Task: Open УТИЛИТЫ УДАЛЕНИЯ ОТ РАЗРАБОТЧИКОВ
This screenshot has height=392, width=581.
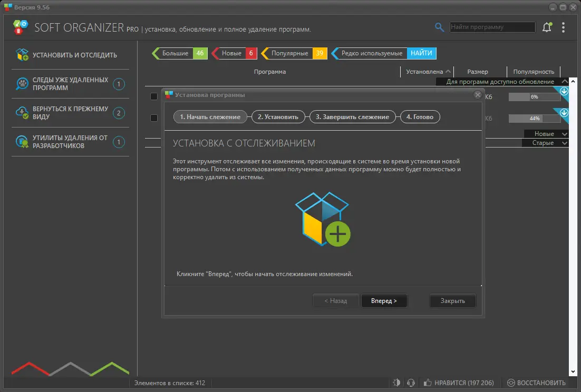Action: [71, 142]
